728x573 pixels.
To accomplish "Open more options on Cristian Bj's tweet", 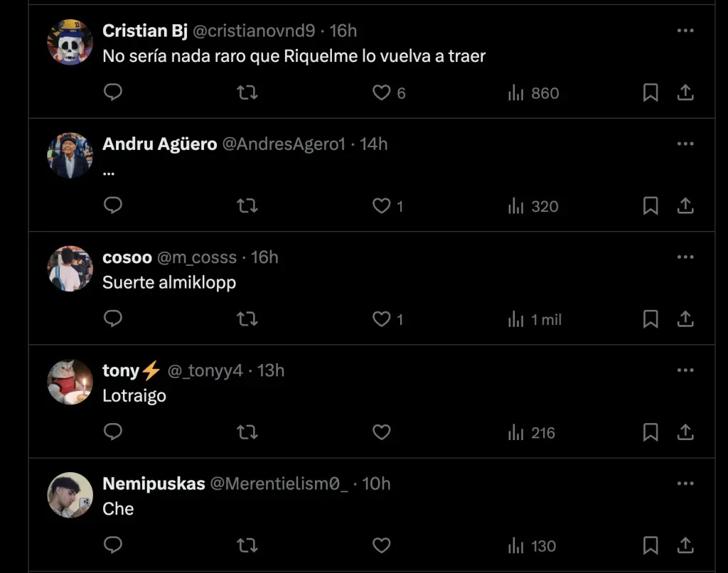I will point(685,31).
